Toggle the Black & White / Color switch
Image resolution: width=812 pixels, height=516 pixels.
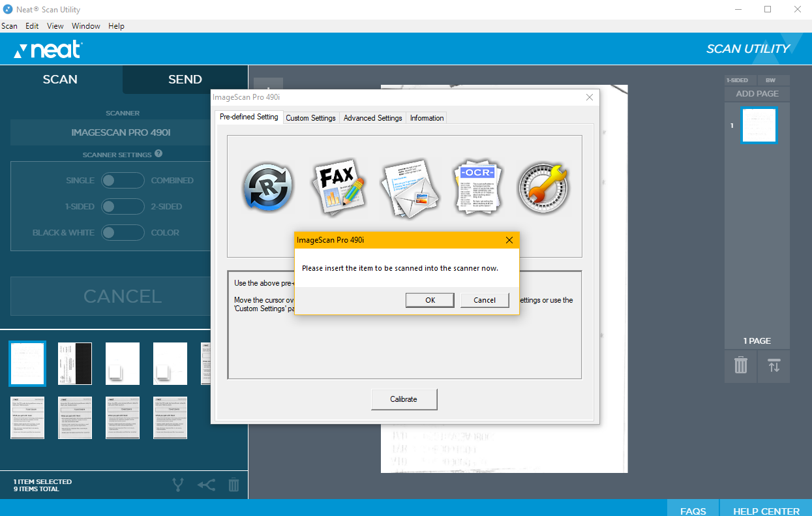pyautogui.click(x=123, y=232)
